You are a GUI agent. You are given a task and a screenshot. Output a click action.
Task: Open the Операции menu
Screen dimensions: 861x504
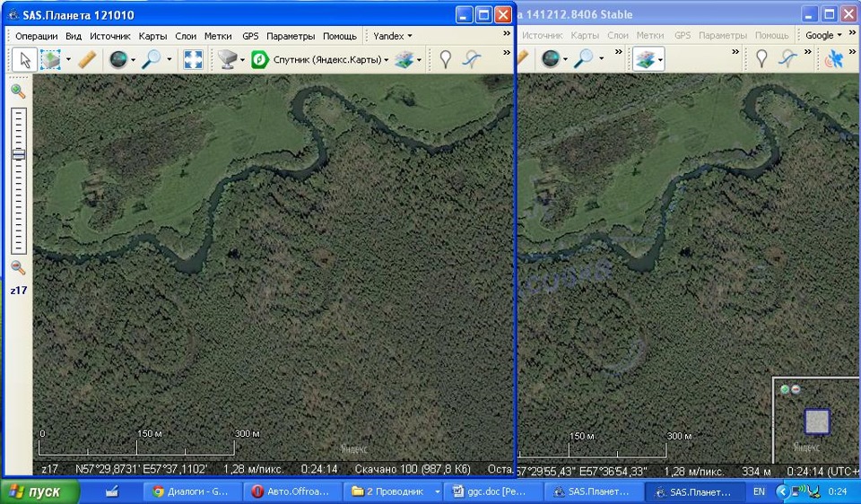(36, 36)
